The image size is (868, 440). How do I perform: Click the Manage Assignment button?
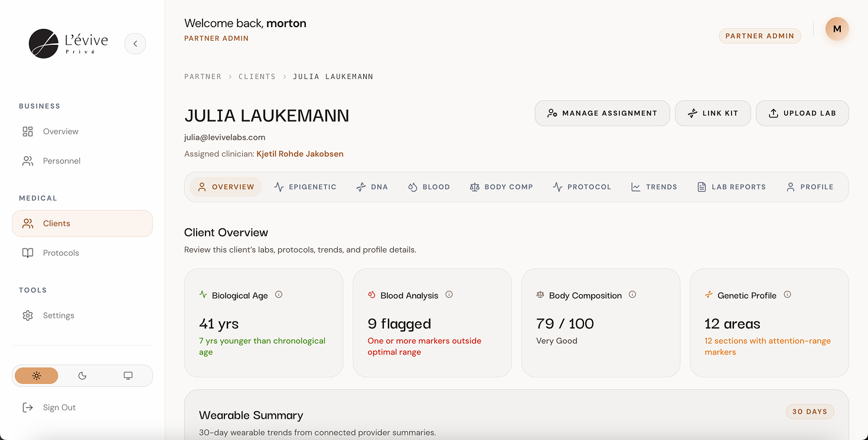(602, 113)
